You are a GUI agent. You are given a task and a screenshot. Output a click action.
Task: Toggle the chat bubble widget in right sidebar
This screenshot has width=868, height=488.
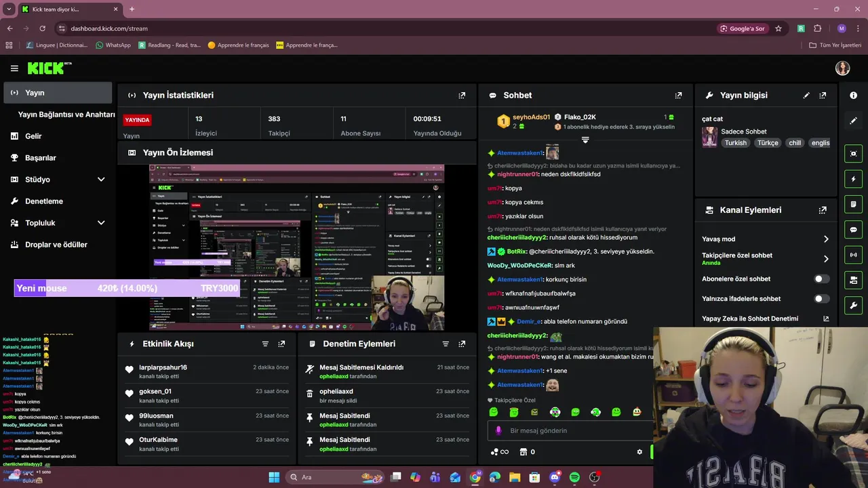[x=854, y=230]
